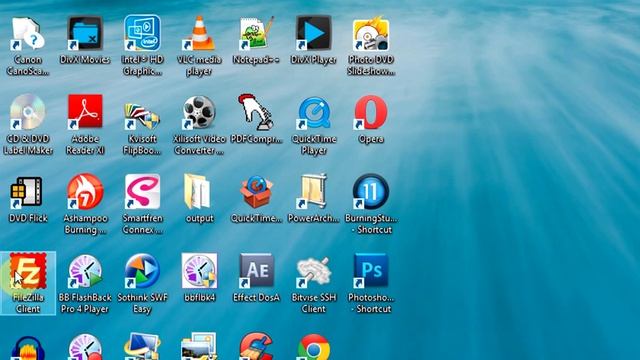The image size is (640, 360).
Task: Open Notepad++ from the desktop
Action: [256, 33]
